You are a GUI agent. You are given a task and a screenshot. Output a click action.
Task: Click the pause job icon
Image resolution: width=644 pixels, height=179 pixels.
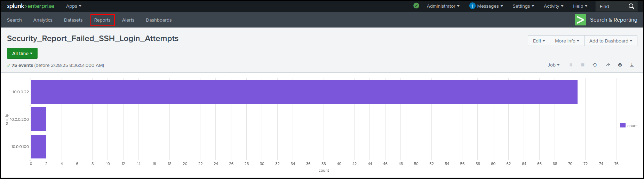point(571,65)
